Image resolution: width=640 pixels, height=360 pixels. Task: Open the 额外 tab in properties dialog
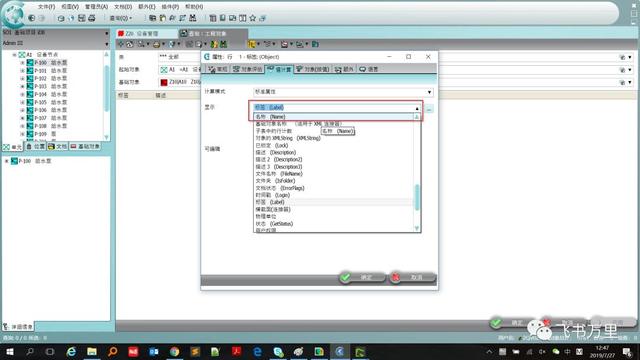point(344,69)
